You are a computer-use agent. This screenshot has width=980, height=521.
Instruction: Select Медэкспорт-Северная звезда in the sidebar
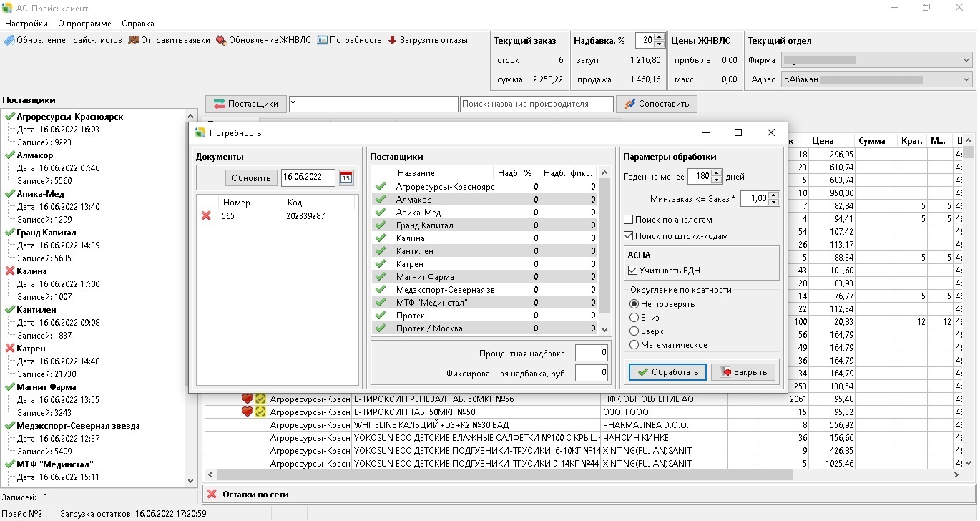(78, 426)
